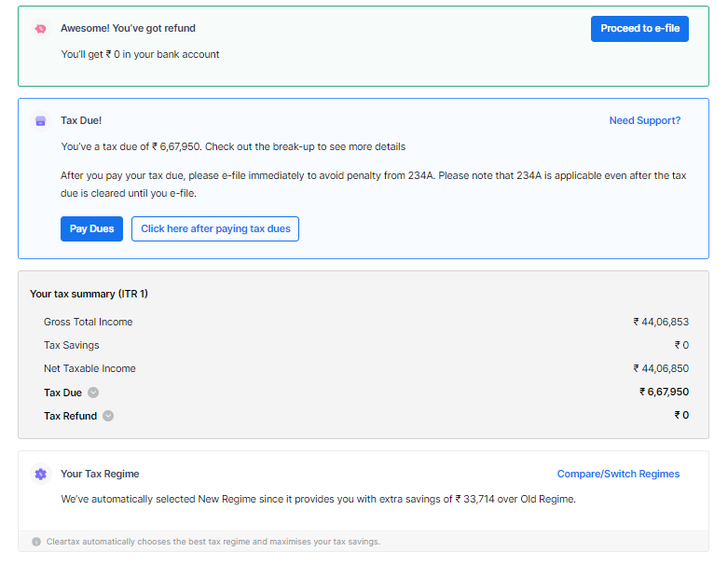The width and height of the screenshot is (728, 565).
Task: Click the piggy bank refund icon
Action: (x=40, y=29)
